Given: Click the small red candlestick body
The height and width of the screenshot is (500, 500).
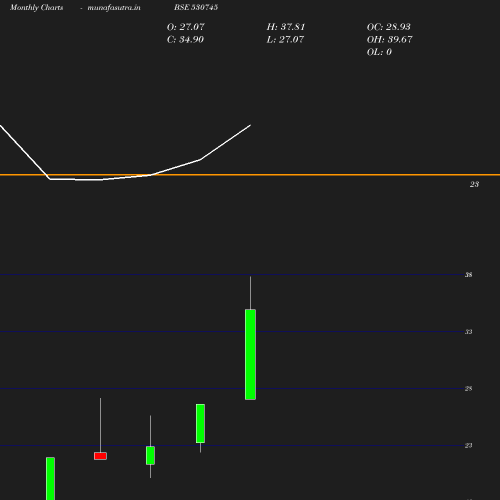Looking at the screenshot, I should 100,456.
